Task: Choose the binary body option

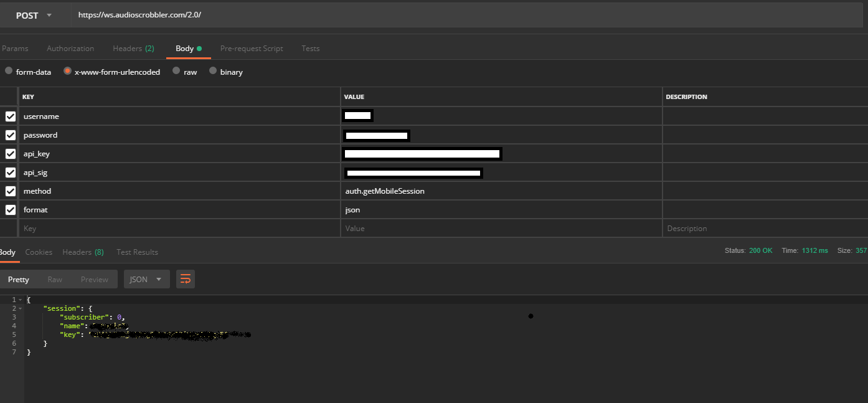Action: click(x=213, y=71)
